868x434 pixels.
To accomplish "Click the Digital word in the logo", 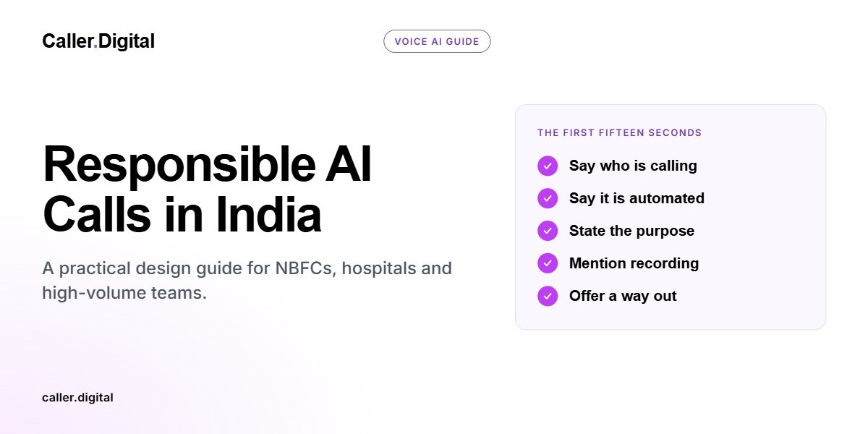I will (127, 41).
